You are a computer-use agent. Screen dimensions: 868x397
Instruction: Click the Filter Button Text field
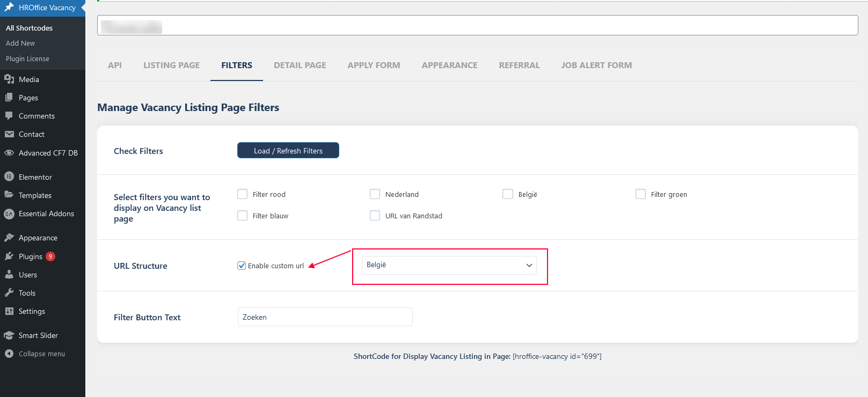pos(325,317)
